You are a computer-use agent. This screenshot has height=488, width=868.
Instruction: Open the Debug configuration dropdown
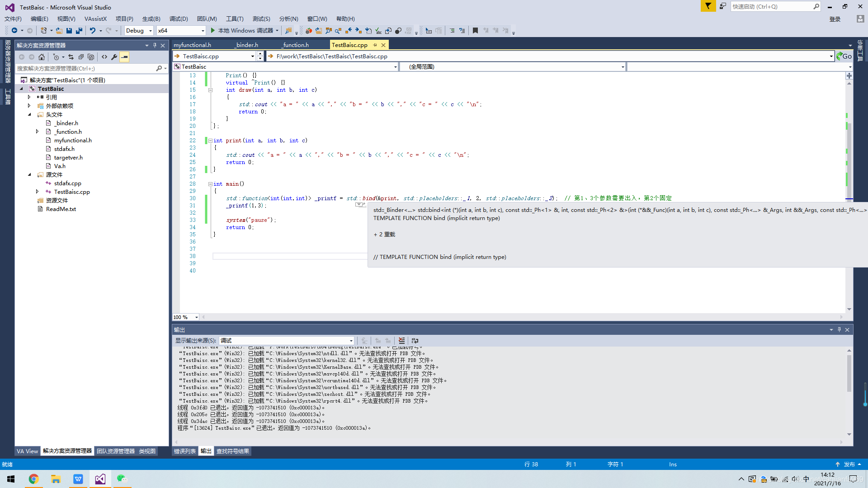(x=150, y=31)
